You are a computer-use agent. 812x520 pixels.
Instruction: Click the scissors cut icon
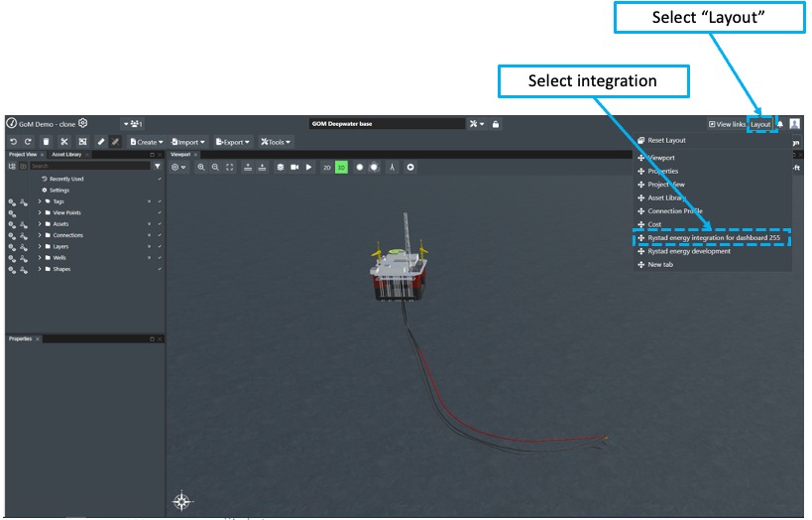point(64,142)
